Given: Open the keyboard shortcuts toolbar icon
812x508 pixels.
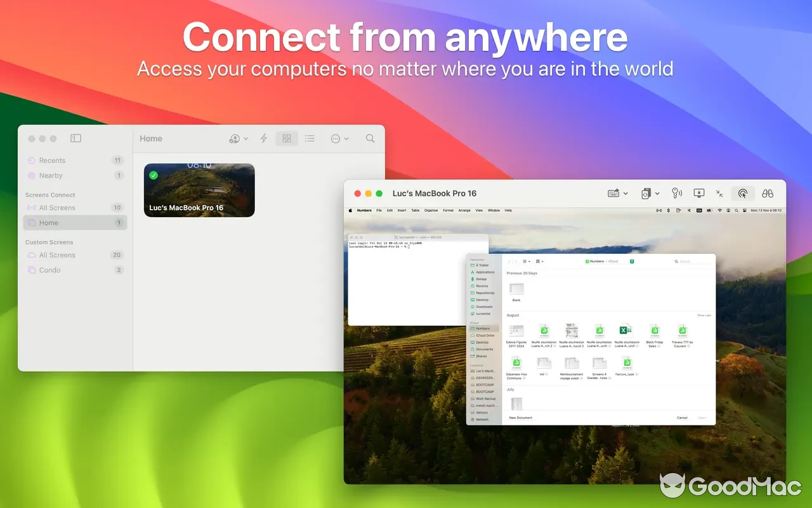Looking at the screenshot, I should (x=613, y=194).
